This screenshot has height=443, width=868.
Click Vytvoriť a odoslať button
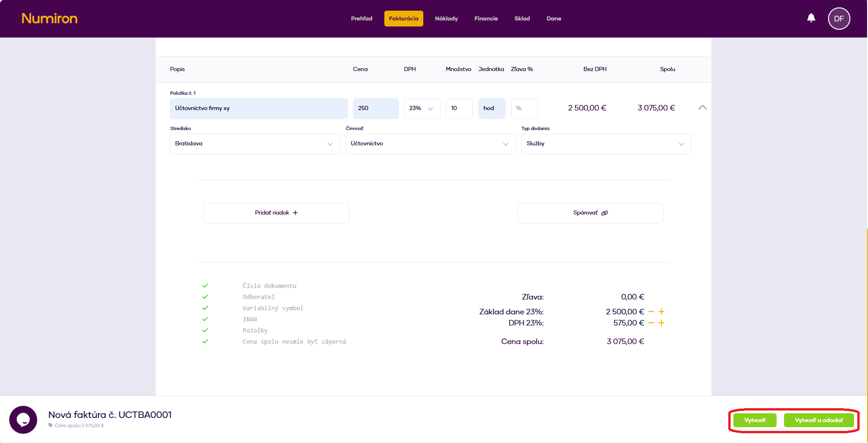[818, 420]
